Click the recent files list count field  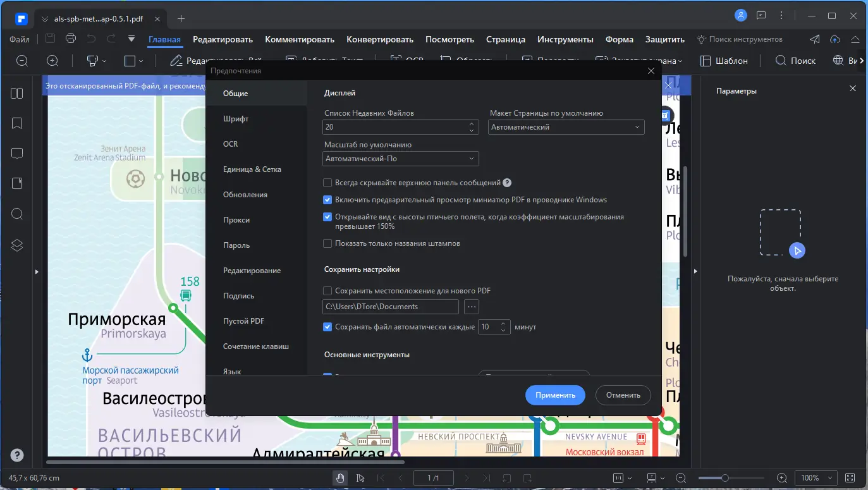[x=401, y=127]
